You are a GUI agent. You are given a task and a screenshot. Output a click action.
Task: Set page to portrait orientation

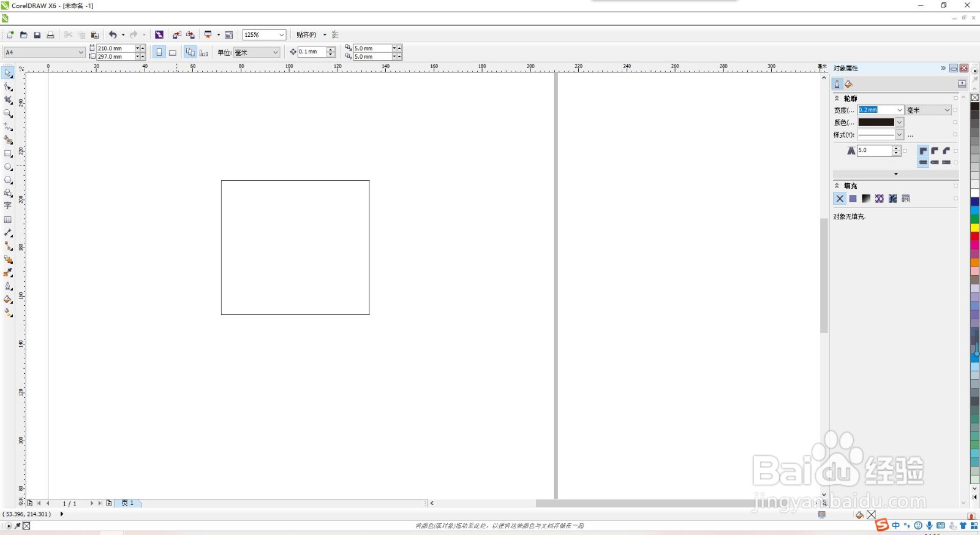159,52
